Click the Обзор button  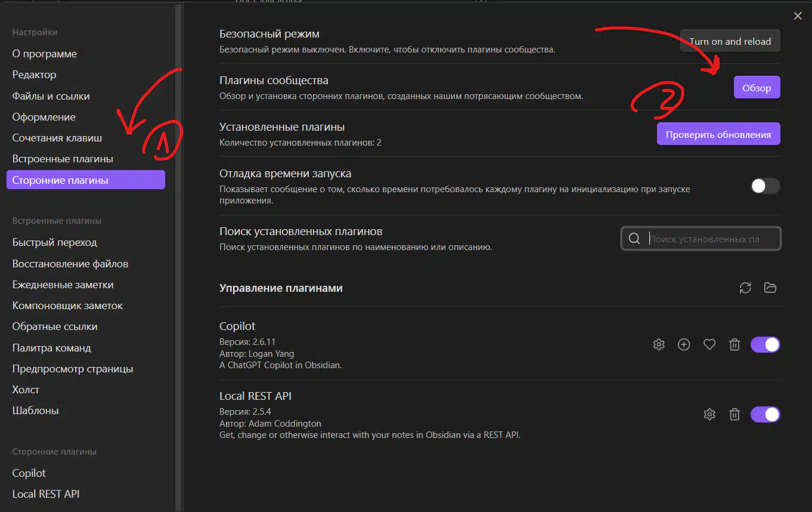[x=757, y=88]
